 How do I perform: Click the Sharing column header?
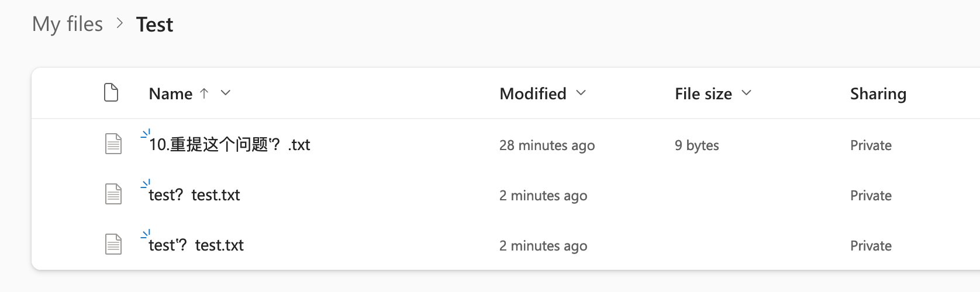click(x=878, y=93)
